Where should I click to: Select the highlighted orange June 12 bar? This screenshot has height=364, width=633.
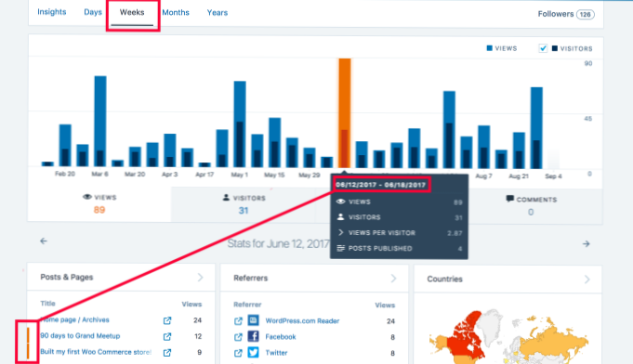(344, 113)
